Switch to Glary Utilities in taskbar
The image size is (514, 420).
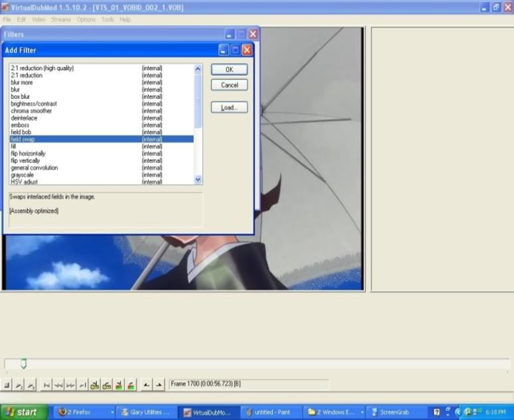147,412
